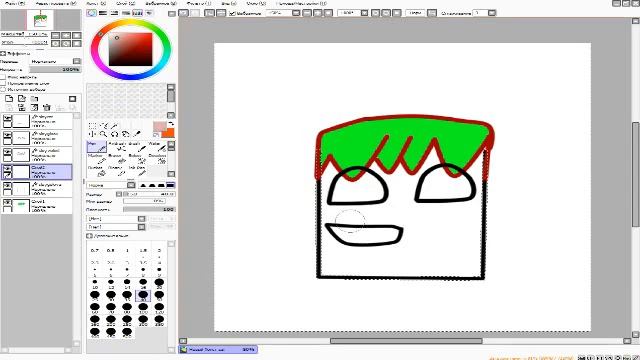Enable selection source checkbox
Image resolution: width=640 pixels, height=360 pixels.
[x=3, y=89]
